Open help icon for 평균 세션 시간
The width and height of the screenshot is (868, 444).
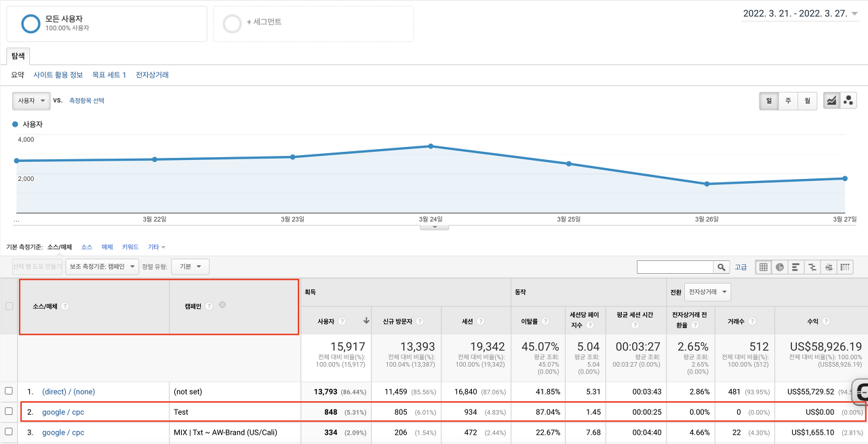point(635,325)
